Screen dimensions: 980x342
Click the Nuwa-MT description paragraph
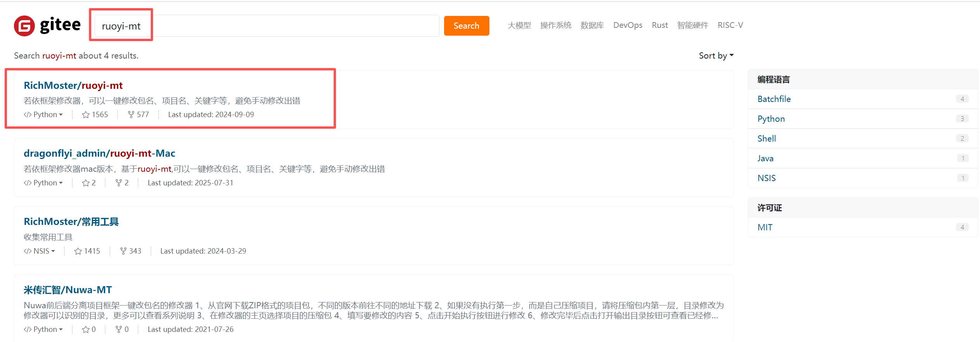pyautogui.click(x=374, y=310)
